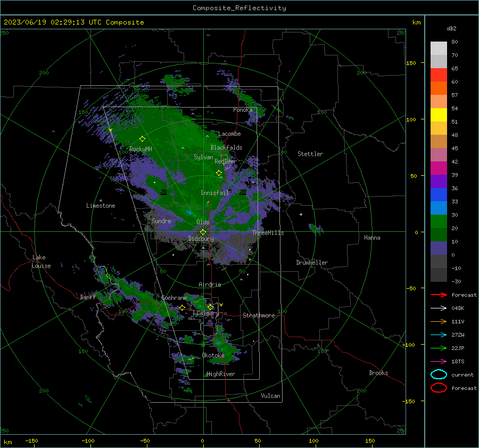
Task: Select the red 60–65 dBZ color swatch
Action: click(439, 75)
